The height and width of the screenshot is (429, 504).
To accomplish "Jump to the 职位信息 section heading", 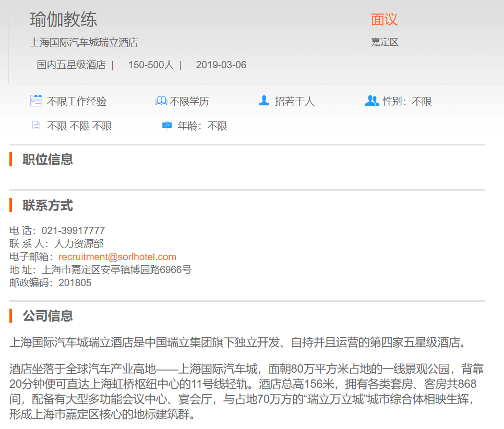I will tap(47, 160).
